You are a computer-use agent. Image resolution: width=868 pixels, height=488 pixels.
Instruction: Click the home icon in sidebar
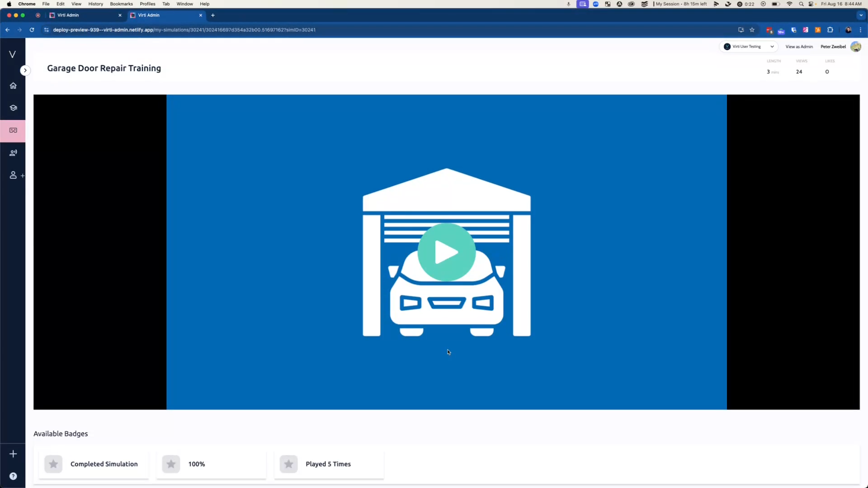pos(13,86)
